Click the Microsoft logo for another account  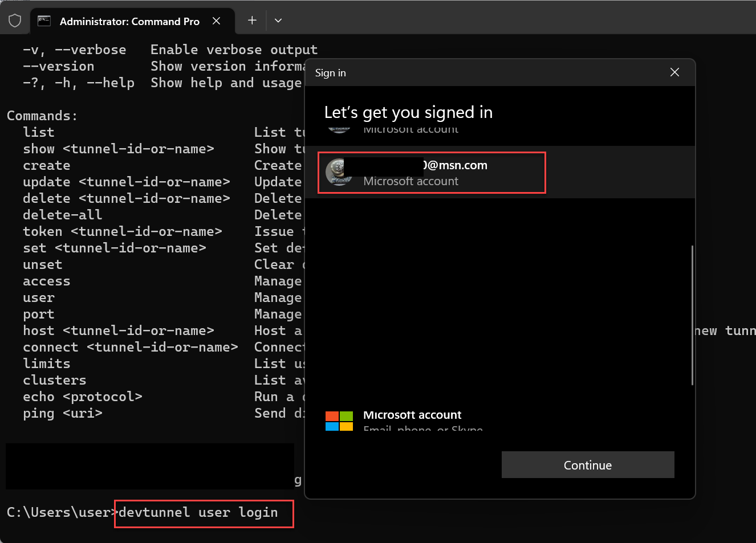point(339,421)
